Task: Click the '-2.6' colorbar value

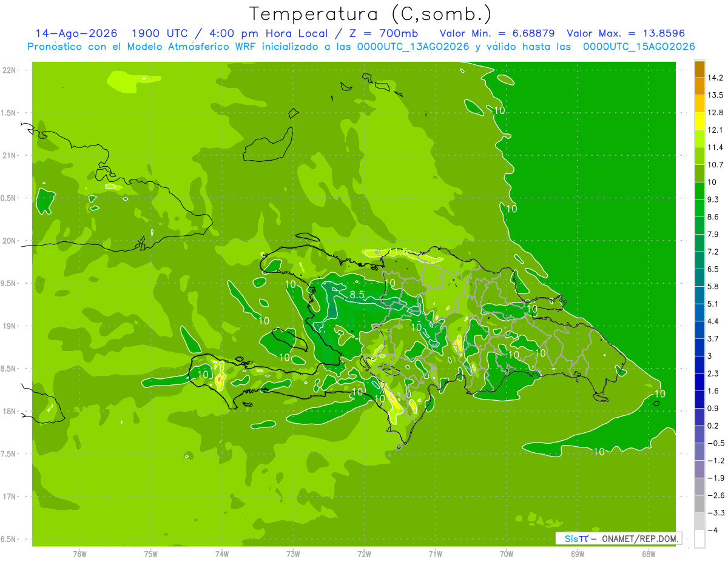Action: pos(715,495)
